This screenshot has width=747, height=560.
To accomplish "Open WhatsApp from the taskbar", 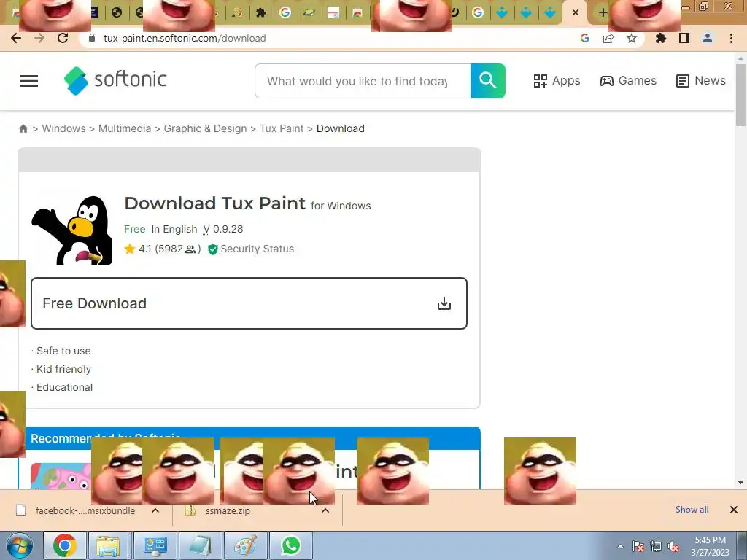I will point(291,545).
